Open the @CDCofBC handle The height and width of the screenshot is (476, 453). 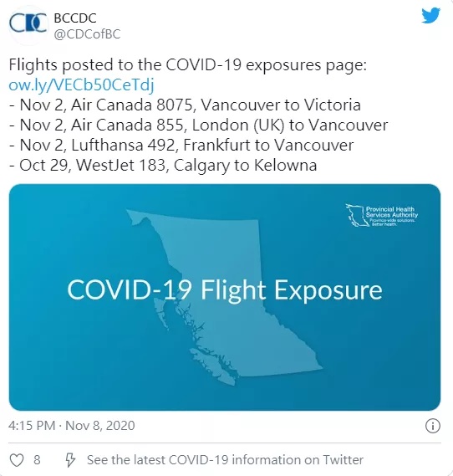point(87,34)
